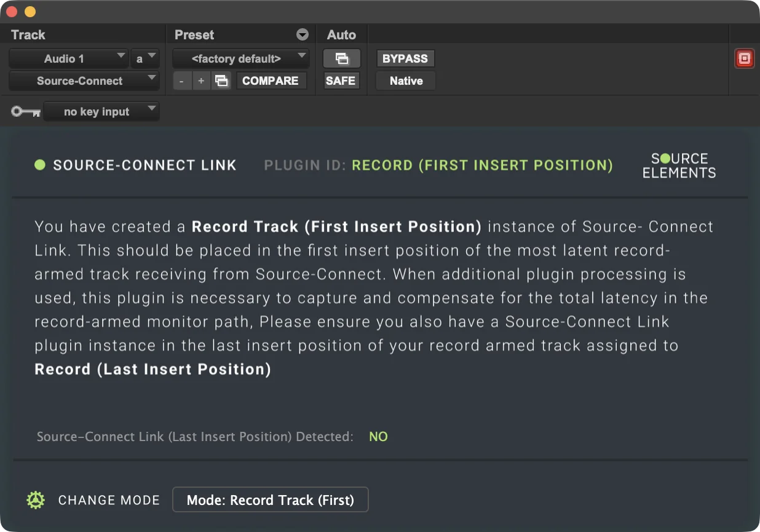Select next preset with plus button
This screenshot has width=760, height=532.
tap(201, 81)
